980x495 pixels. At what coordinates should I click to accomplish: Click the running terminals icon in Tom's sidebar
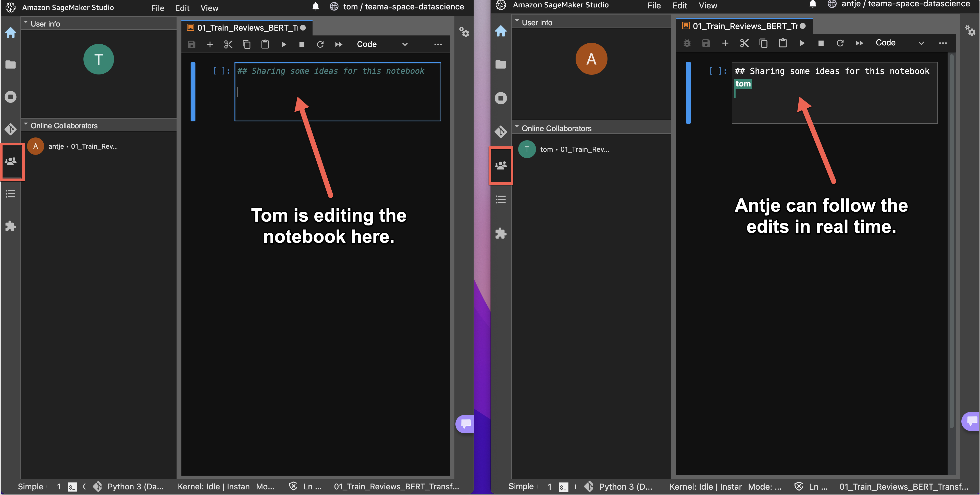tap(11, 97)
